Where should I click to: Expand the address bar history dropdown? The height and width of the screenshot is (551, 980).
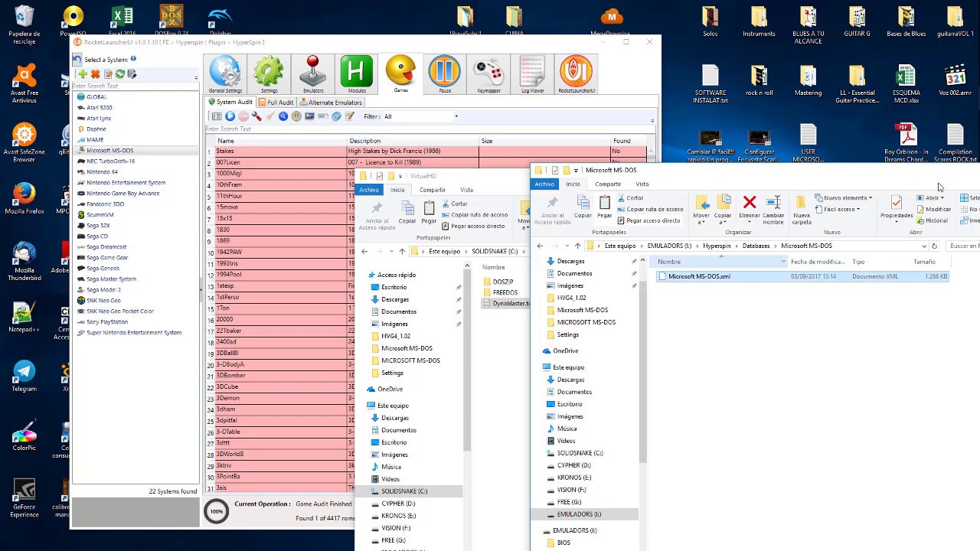pos(923,246)
